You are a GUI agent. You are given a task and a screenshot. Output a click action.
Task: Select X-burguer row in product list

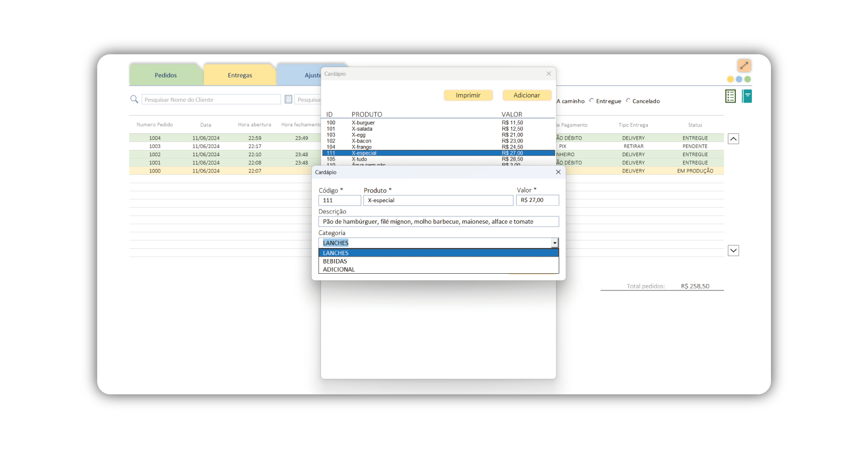tap(439, 123)
